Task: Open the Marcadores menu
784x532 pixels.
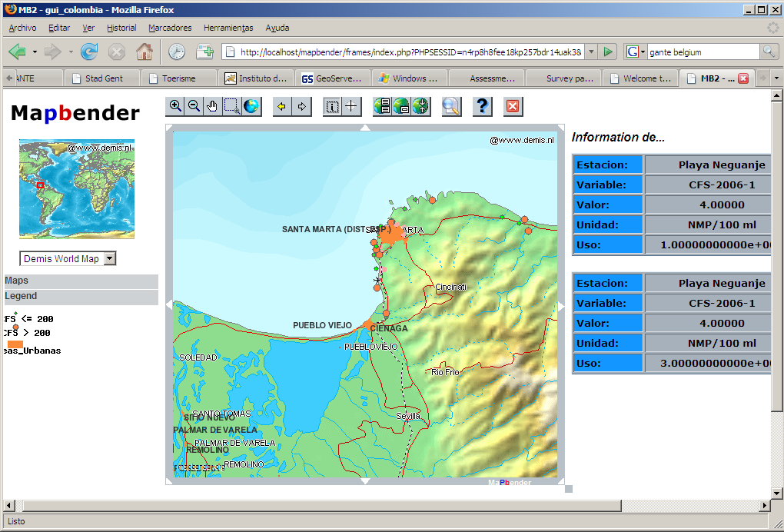Action: tap(170, 28)
